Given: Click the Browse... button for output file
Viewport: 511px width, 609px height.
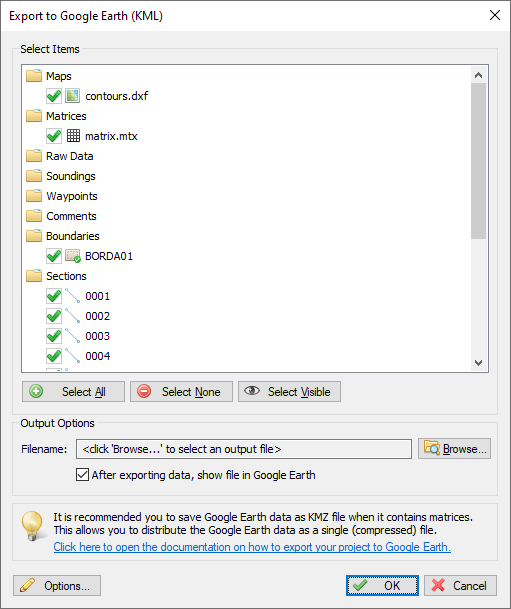Looking at the screenshot, I should point(454,449).
